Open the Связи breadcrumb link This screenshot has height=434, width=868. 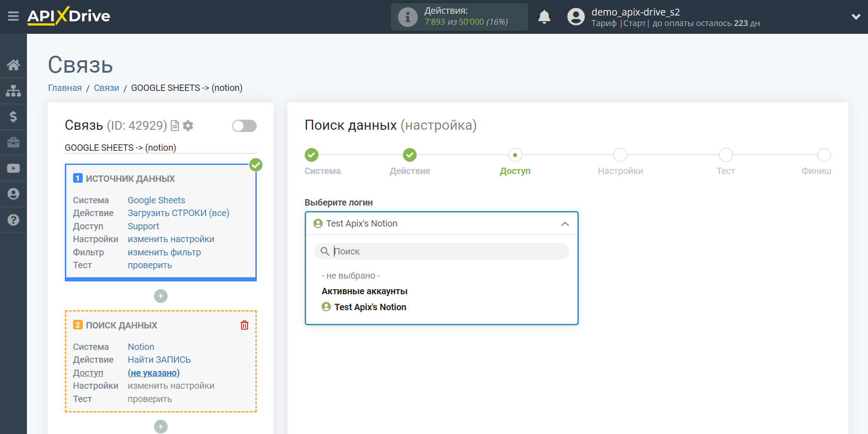pyautogui.click(x=106, y=88)
